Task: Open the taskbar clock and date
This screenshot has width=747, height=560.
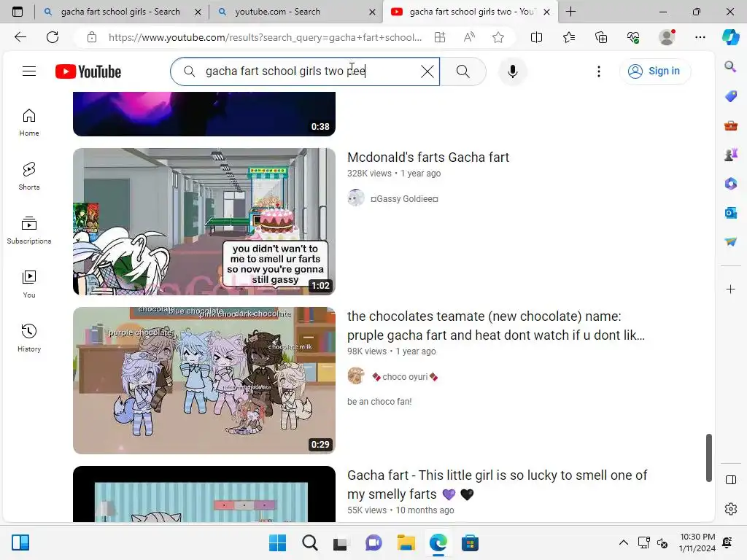Action: pos(697,542)
